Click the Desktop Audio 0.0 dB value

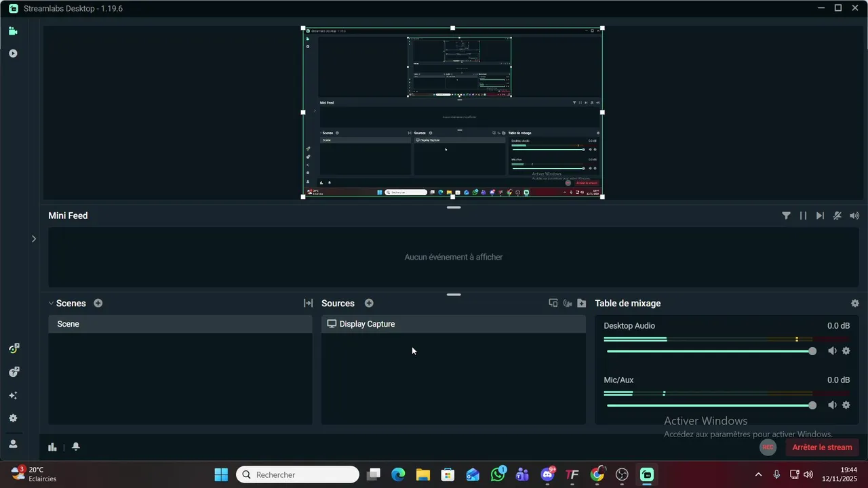coord(838,326)
